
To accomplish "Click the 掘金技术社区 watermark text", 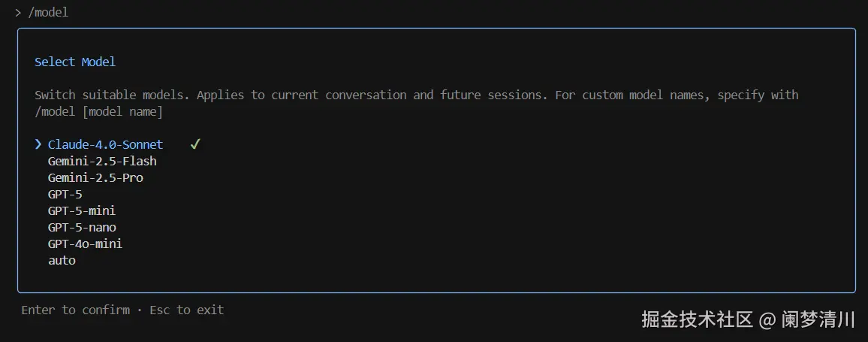I will [x=697, y=319].
